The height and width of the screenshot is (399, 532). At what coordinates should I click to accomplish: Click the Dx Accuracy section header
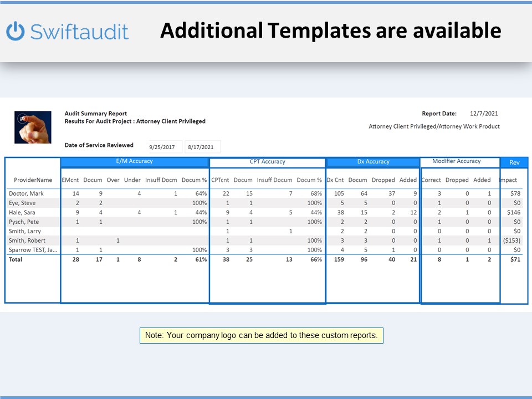373,162
